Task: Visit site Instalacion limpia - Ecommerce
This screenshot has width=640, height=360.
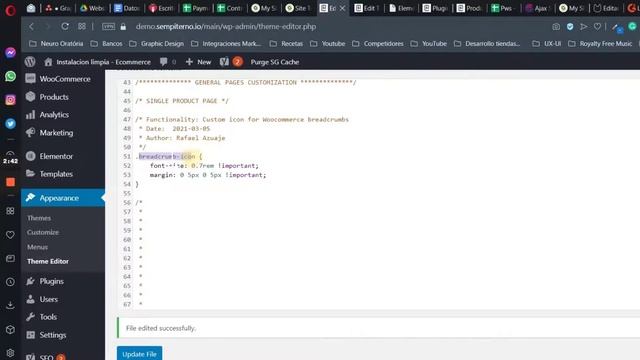Action: tap(98, 62)
